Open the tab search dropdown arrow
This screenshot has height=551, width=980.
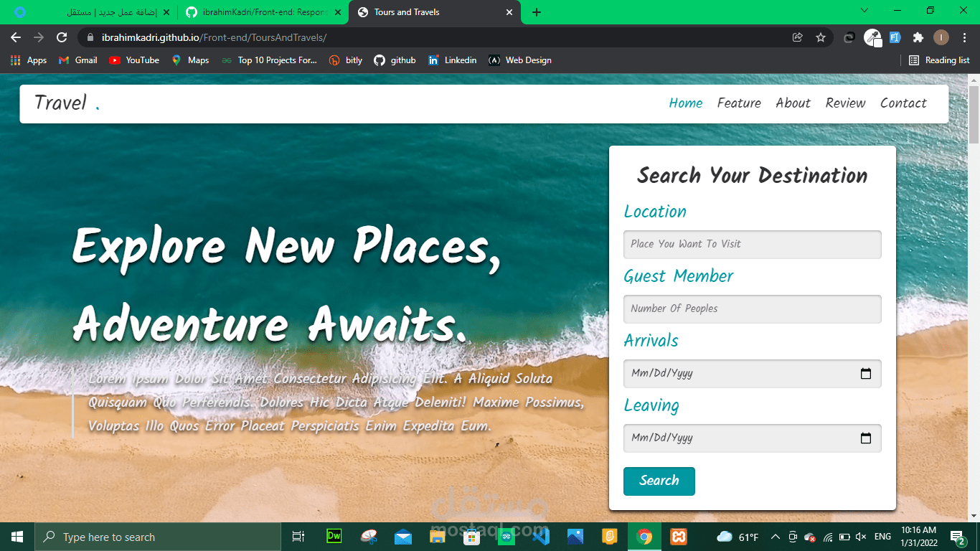(x=864, y=10)
